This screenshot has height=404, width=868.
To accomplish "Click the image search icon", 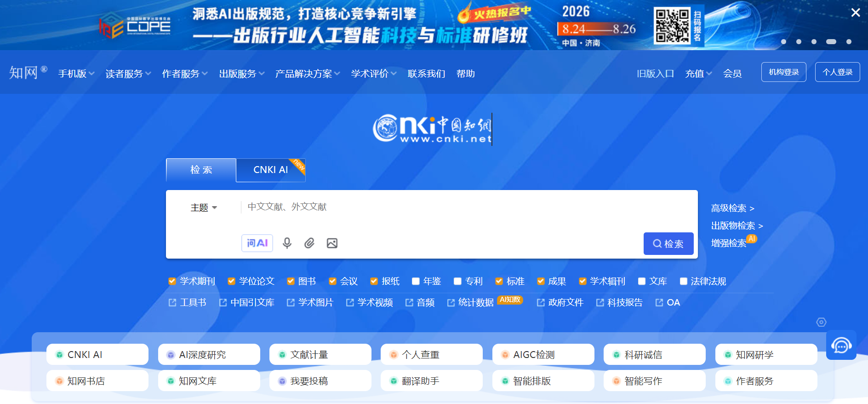I will coord(332,243).
